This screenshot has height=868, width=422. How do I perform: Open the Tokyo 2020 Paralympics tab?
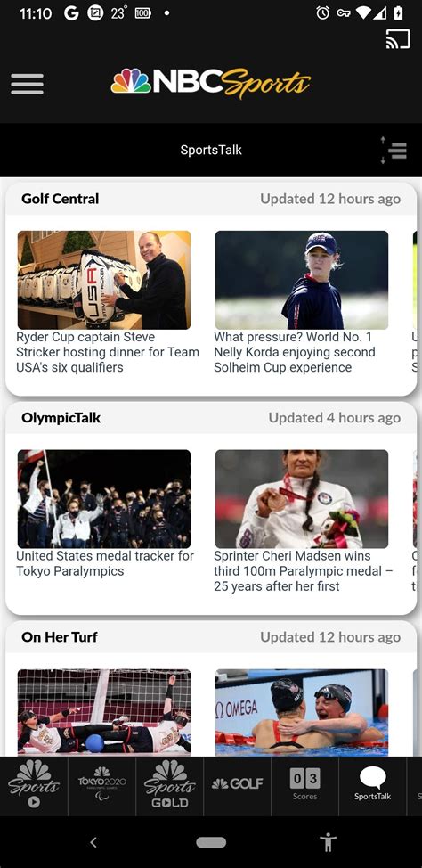pos(101,785)
